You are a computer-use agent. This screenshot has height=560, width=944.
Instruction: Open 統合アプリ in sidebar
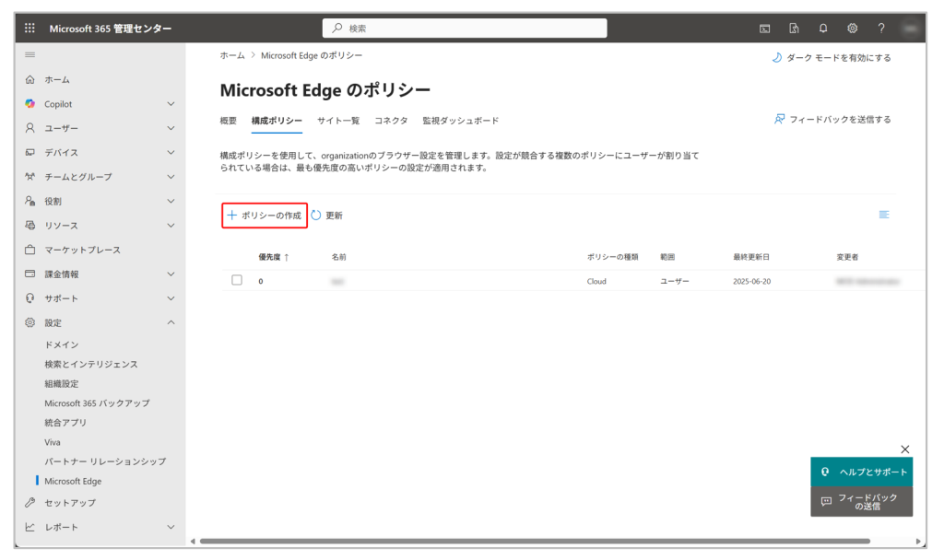pos(65,422)
